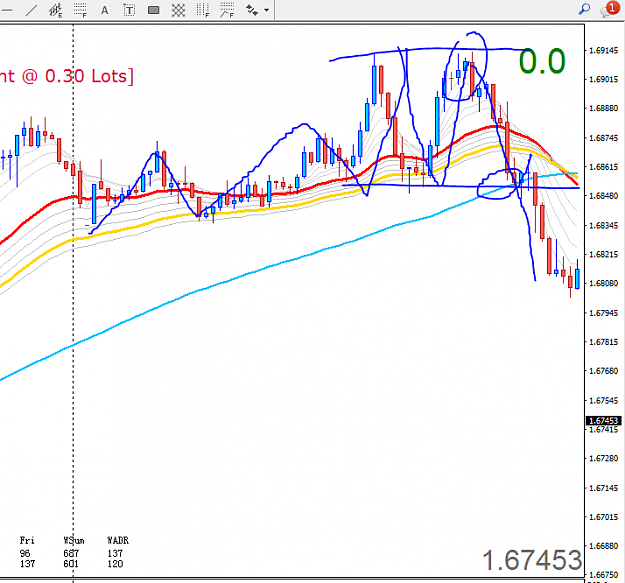Click the value 120 under WADR
This screenshot has width=625, height=583.
click(115, 564)
